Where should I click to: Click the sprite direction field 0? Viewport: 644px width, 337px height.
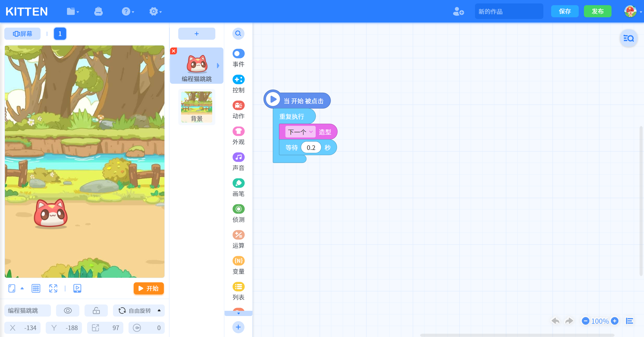coord(147,328)
